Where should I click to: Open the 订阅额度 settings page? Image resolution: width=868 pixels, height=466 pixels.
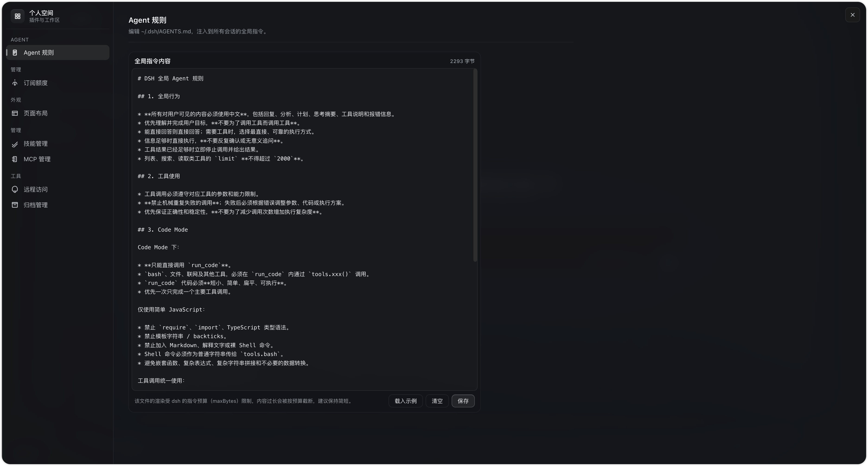pyautogui.click(x=58, y=83)
